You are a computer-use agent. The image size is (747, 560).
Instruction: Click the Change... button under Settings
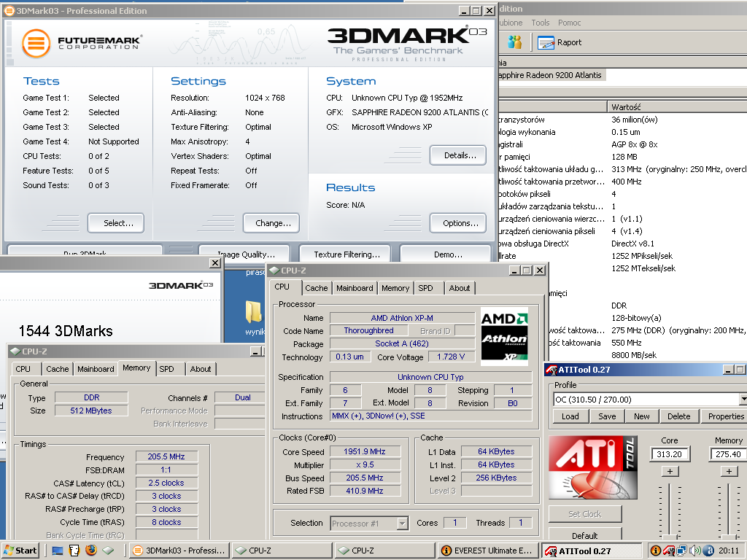(x=271, y=223)
